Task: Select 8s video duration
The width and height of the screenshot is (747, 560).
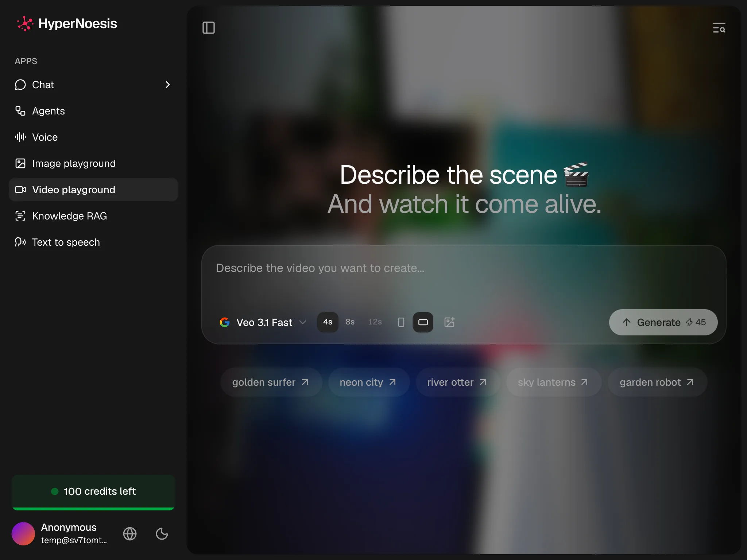Action: click(350, 322)
